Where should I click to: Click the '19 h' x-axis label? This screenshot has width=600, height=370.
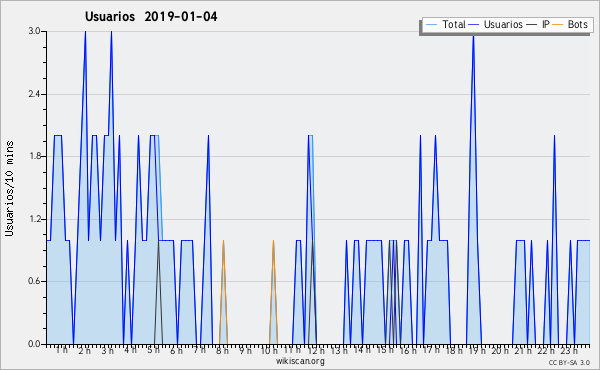[477, 351]
